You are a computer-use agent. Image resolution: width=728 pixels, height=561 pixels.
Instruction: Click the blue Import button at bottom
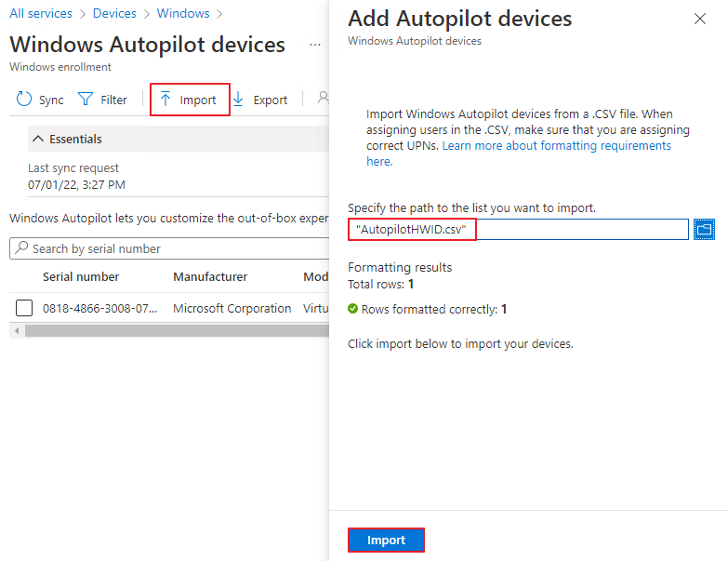click(386, 541)
